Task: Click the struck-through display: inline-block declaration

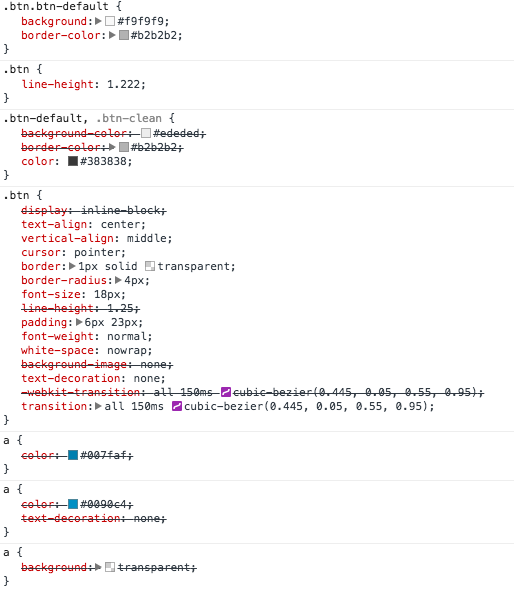Action: [x=94, y=210]
